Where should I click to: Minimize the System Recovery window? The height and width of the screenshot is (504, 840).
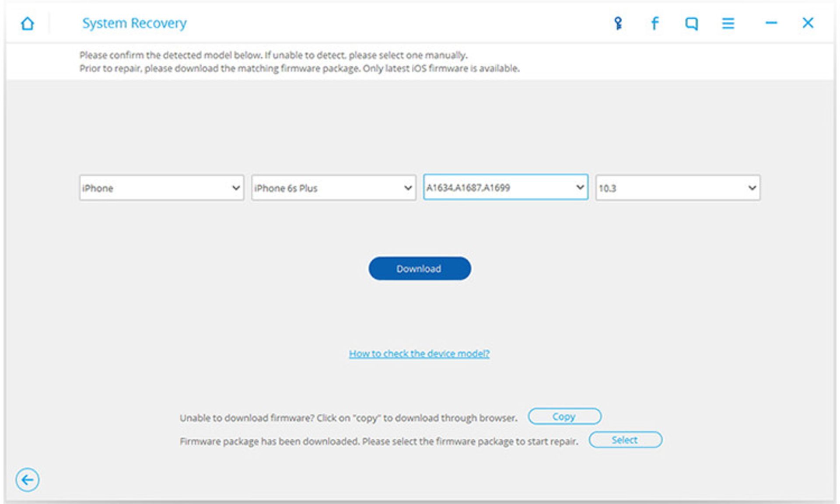pos(771,23)
